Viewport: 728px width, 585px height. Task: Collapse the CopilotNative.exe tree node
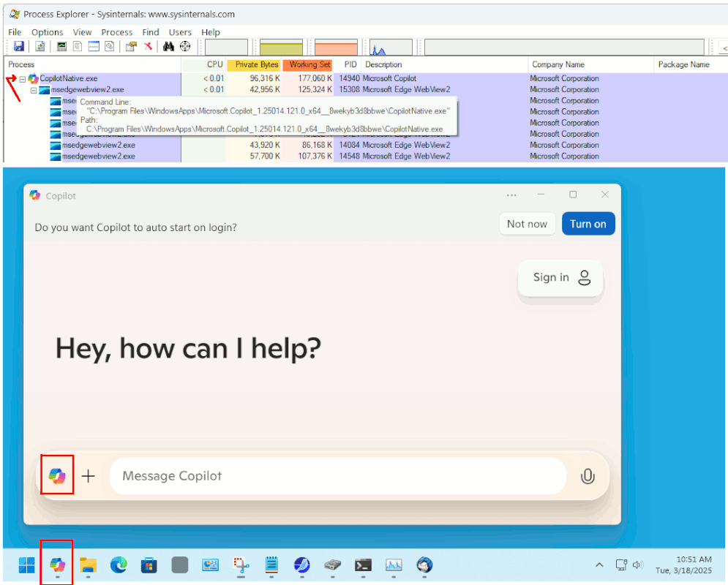click(x=22, y=79)
